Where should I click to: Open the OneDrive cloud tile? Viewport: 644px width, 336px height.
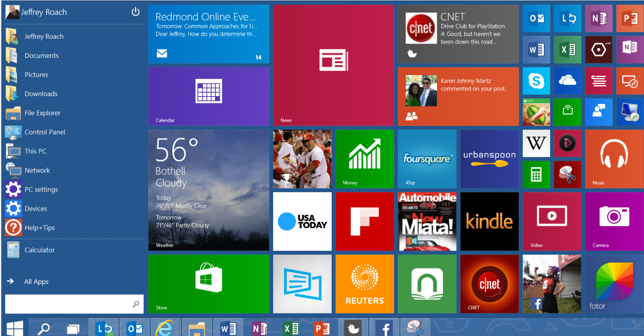click(568, 81)
